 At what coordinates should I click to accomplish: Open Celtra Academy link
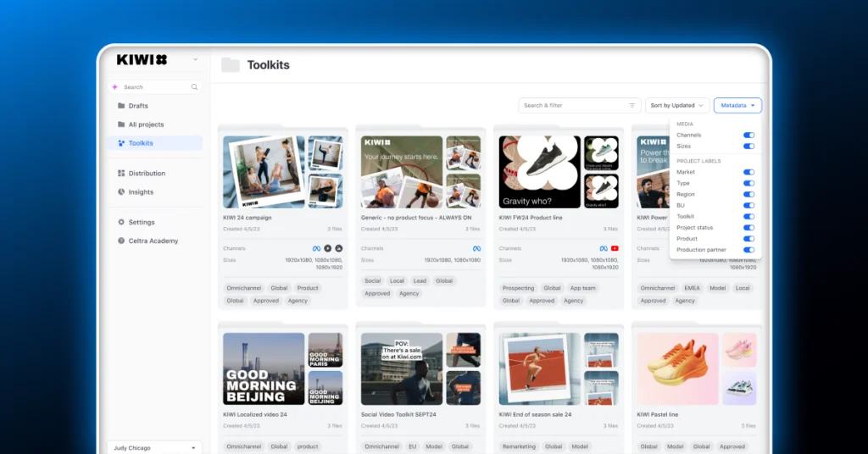click(x=154, y=241)
